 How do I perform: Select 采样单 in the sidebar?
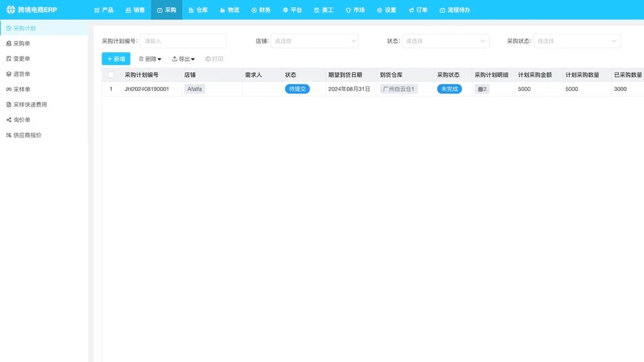point(44,89)
